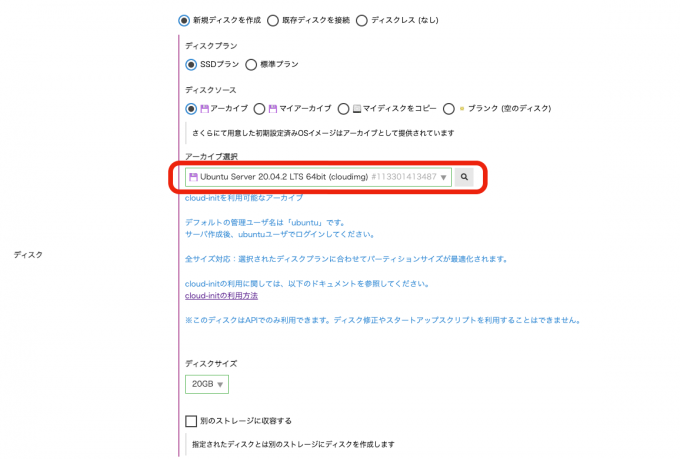Choose マイディスクをコピー as disk source
Viewport: 680px width, 459px height.
pyautogui.click(x=343, y=108)
